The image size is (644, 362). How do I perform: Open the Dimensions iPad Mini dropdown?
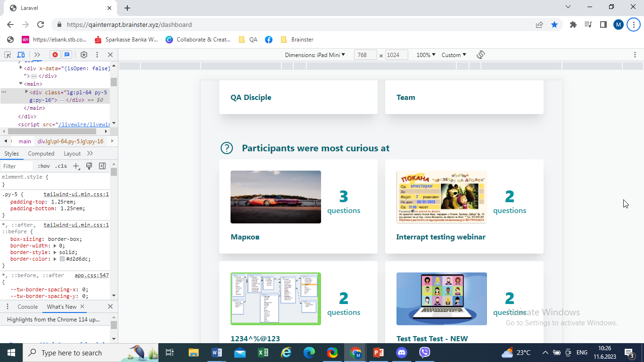pyautogui.click(x=314, y=55)
